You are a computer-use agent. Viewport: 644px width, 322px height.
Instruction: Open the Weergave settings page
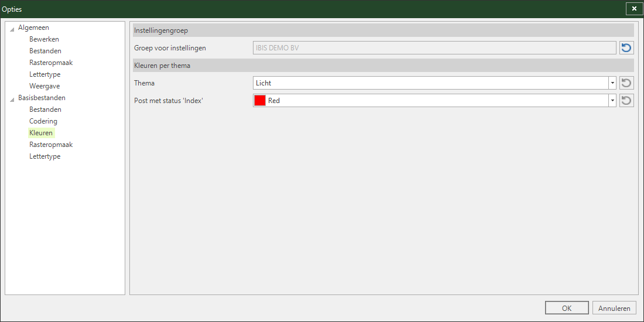click(x=44, y=86)
